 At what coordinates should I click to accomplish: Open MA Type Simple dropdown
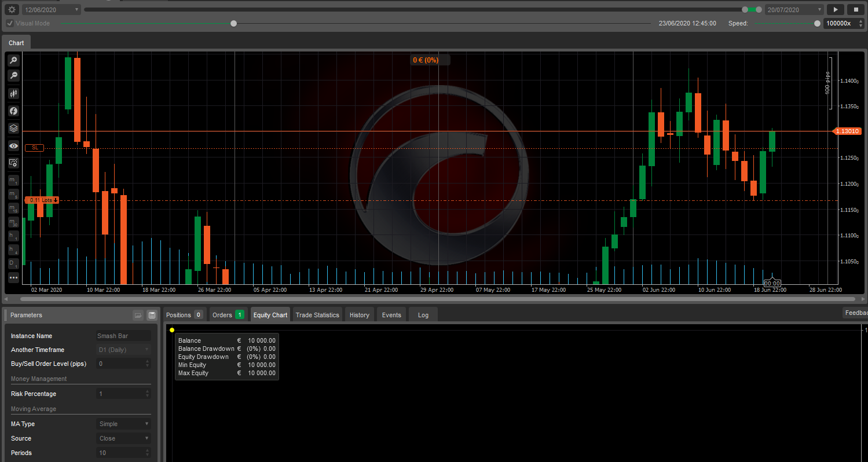(x=124, y=424)
